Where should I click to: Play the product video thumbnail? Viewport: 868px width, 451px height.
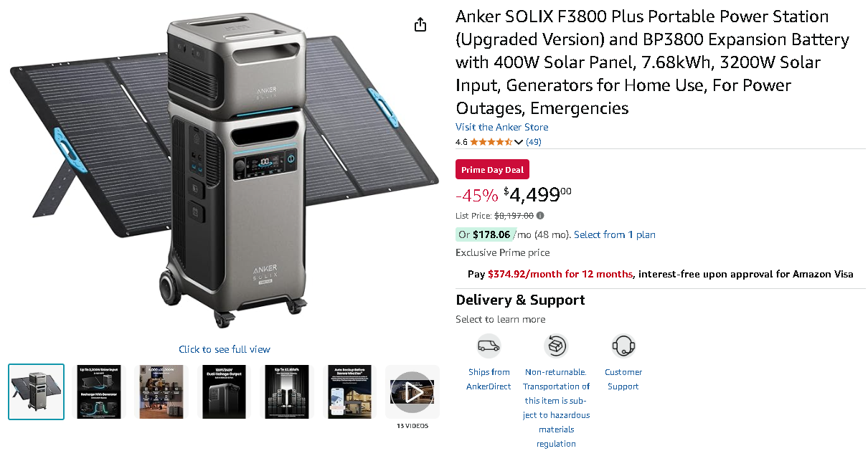tap(412, 392)
